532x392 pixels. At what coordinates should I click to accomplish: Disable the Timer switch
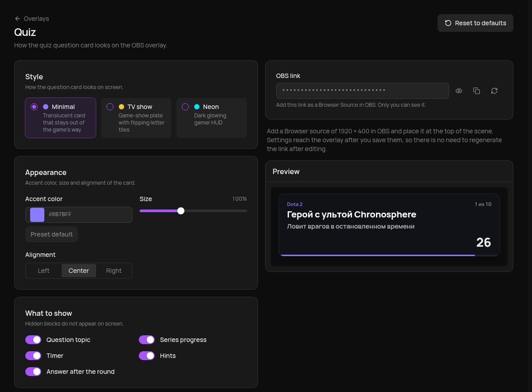33,356
